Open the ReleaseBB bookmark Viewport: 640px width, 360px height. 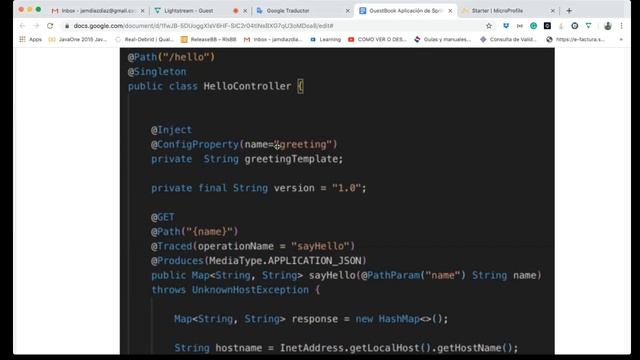[x=209, y=40]
